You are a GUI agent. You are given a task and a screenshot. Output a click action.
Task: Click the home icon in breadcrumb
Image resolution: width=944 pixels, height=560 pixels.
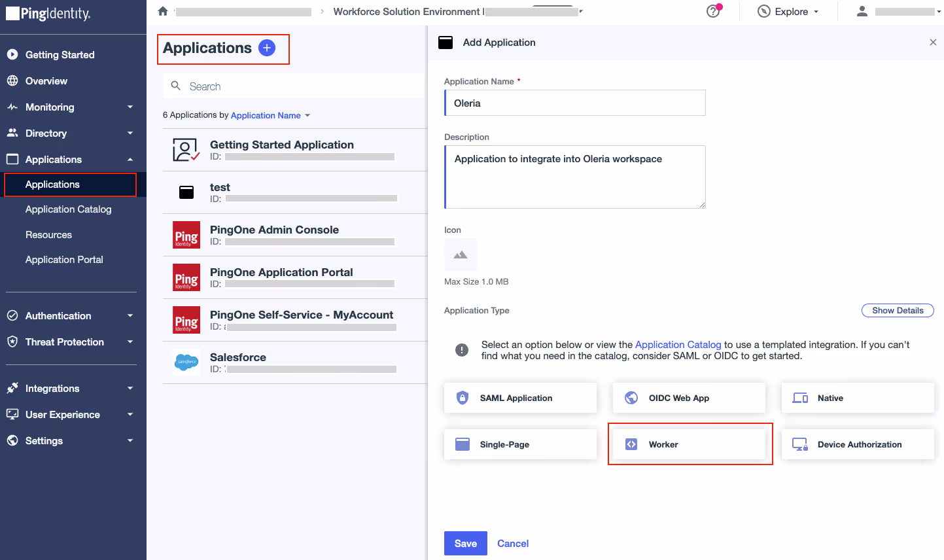(x=163, y=11)
